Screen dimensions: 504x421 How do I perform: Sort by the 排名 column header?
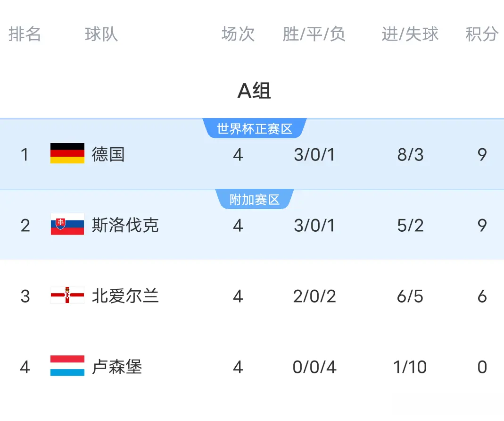click(25, 34)
